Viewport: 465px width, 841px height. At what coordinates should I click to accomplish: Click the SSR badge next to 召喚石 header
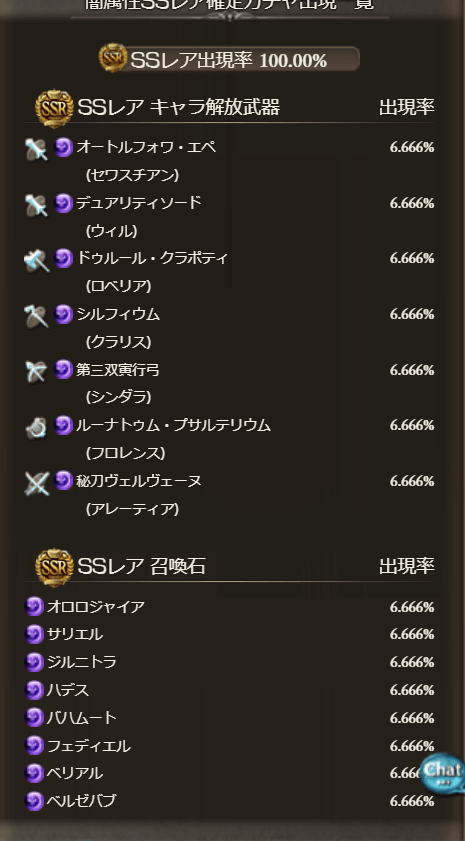54,567
